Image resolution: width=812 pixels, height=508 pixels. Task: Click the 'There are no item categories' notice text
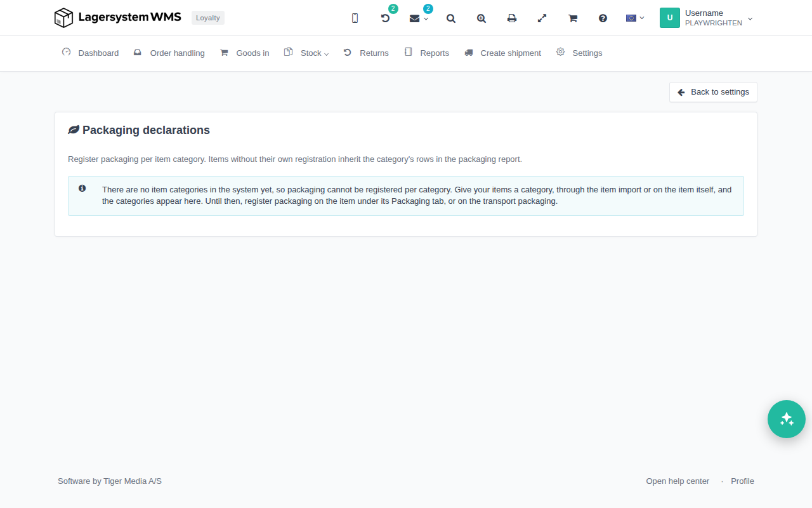click(x=417, y=196)
